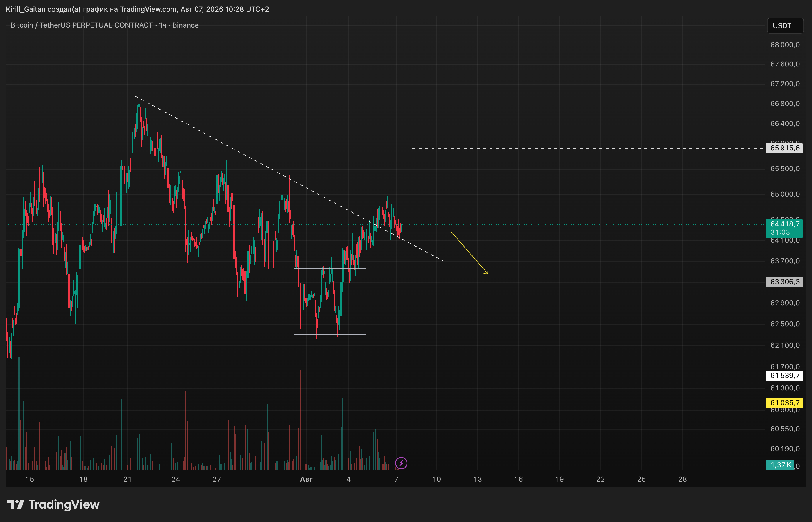812x522 pixels.
Task: Click the 62 900,0 price axis value
Action: tap(785, 303)
